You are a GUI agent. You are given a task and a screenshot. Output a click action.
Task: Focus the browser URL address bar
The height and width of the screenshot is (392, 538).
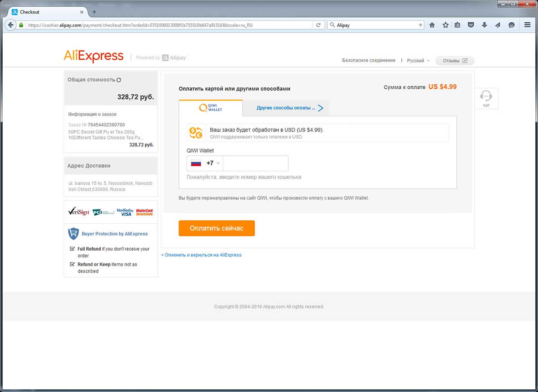click(169, 25)
